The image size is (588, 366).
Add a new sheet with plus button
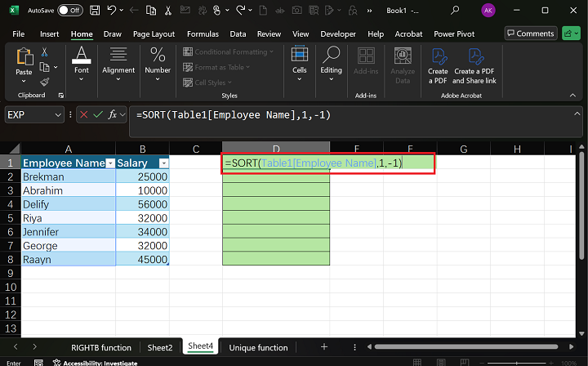click(324, 347)
